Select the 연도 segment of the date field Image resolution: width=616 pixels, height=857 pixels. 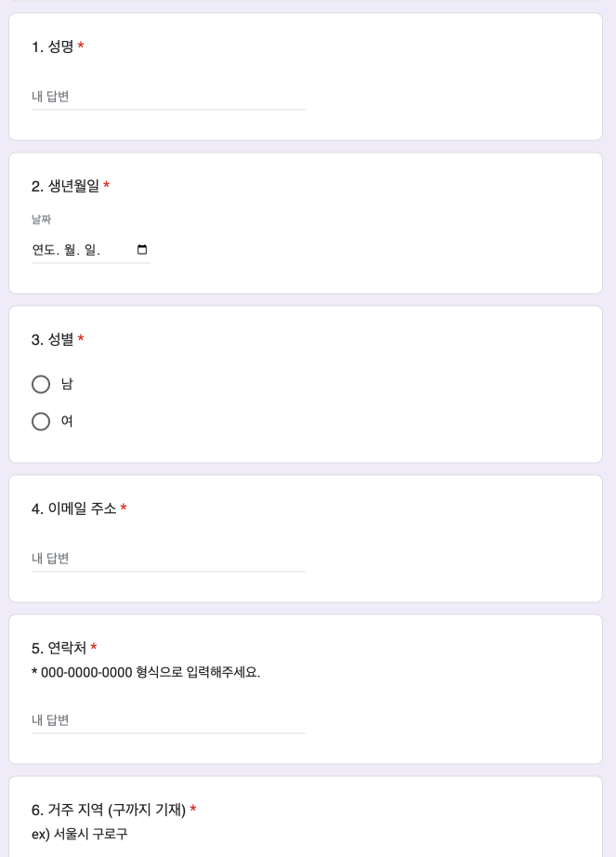[x=45, y=250]
